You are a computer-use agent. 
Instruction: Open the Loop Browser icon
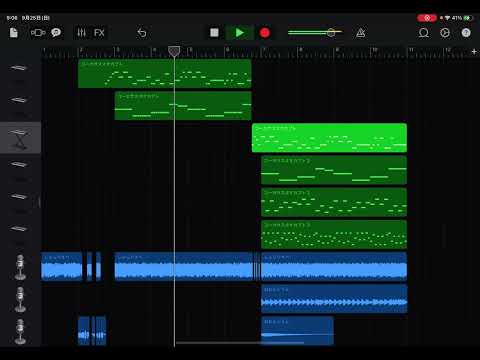(x=424, y=33)
